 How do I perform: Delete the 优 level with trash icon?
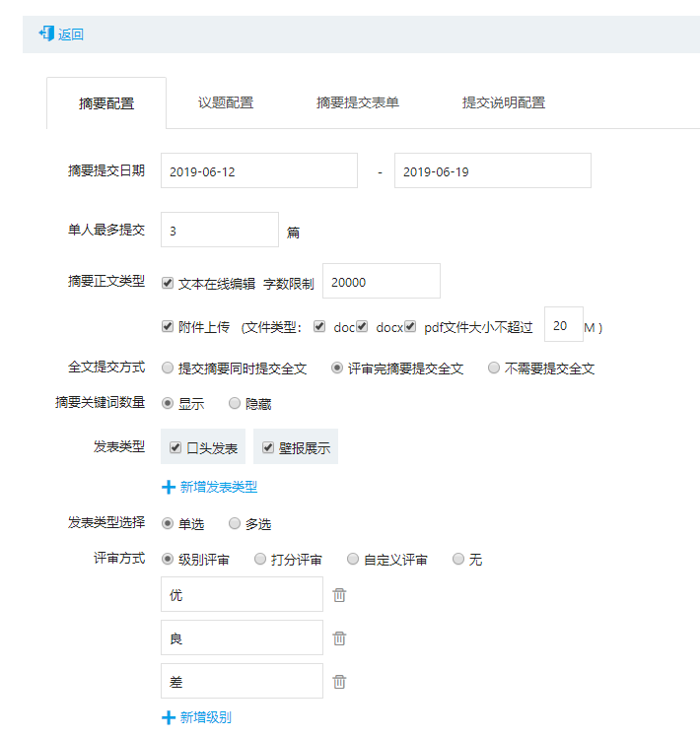[339, 594]
